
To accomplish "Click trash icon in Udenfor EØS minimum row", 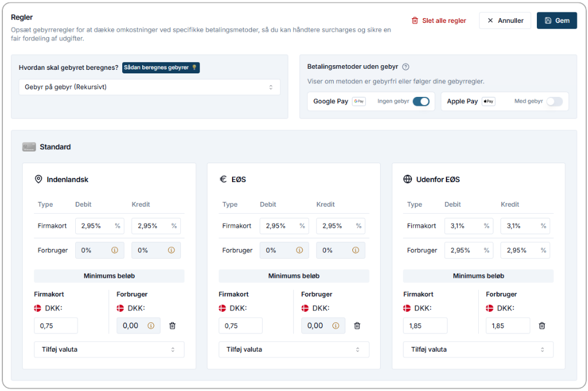I will point(542,326).
